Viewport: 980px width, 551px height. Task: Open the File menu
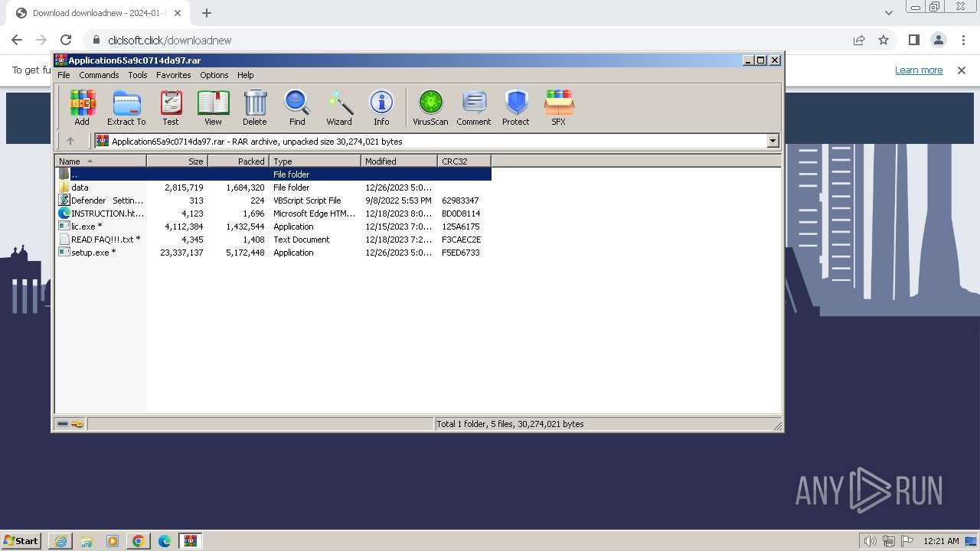coord(64,75)
